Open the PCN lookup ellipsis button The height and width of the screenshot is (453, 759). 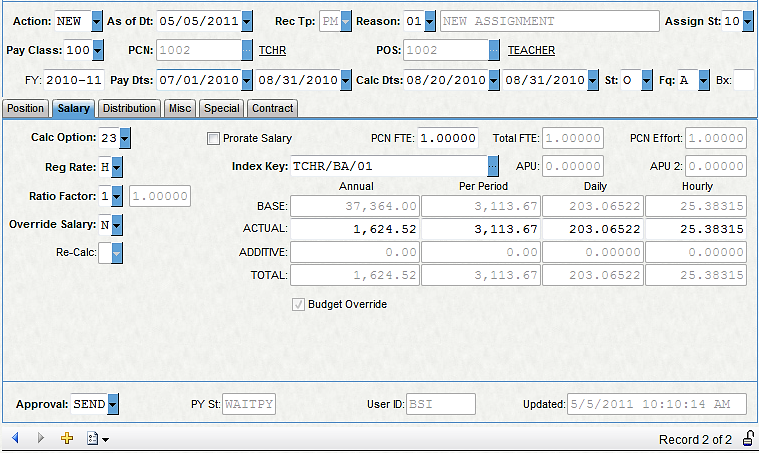247,50
